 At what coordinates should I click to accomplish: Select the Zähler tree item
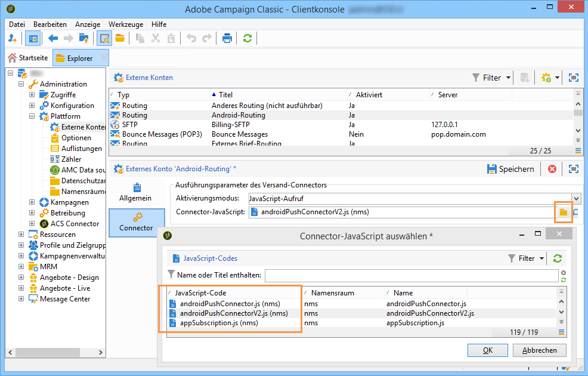71,159
